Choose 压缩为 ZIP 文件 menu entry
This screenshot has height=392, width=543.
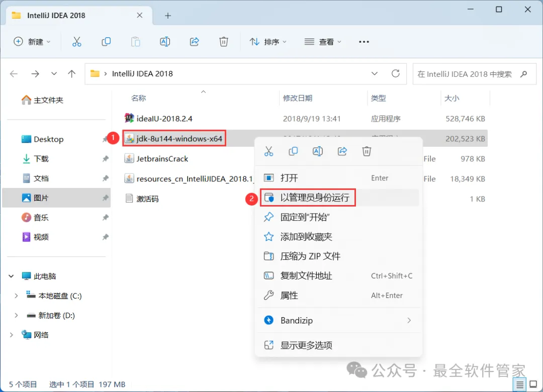[x=339, y=256]
